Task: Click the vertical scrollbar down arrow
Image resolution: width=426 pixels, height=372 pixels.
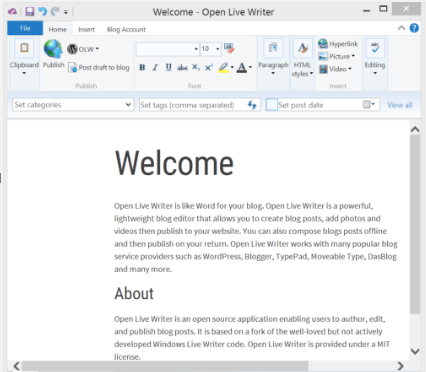Action: tap(415, 351)
